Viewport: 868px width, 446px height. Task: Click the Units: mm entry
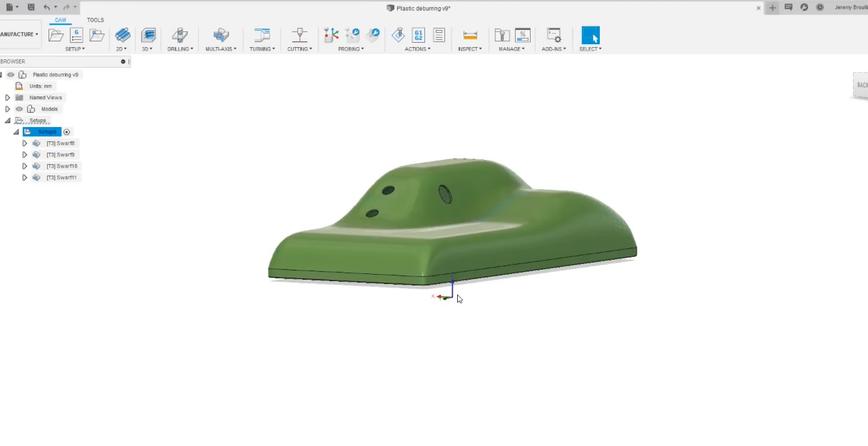(x=41, y=86)
